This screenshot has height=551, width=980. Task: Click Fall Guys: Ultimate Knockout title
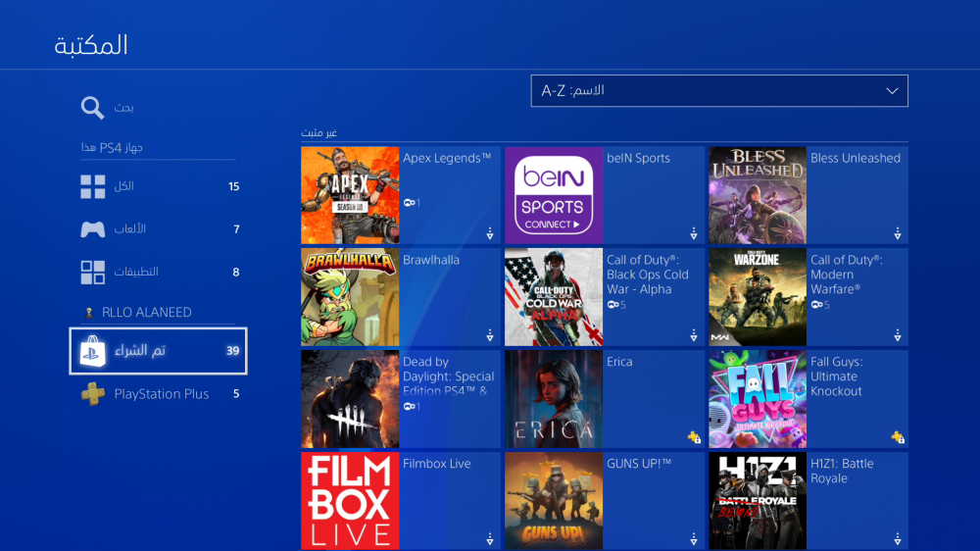click(836, 376)
